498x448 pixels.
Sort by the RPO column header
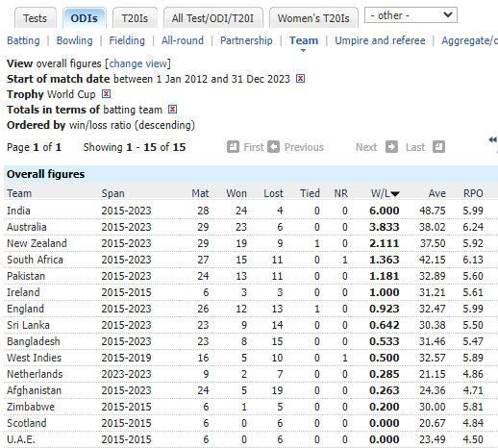click(x=473, y=193)
